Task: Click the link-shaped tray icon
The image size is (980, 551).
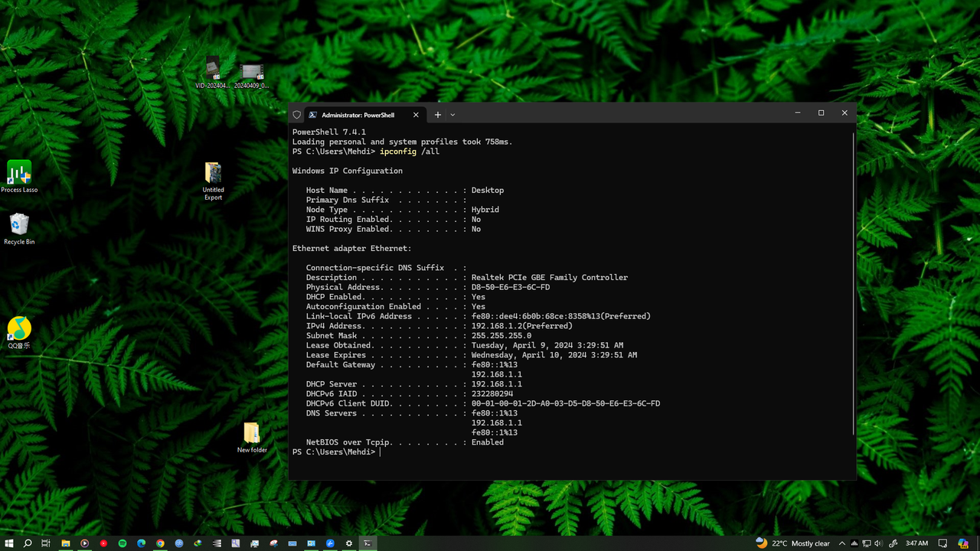Action: [x=893, y=543]
